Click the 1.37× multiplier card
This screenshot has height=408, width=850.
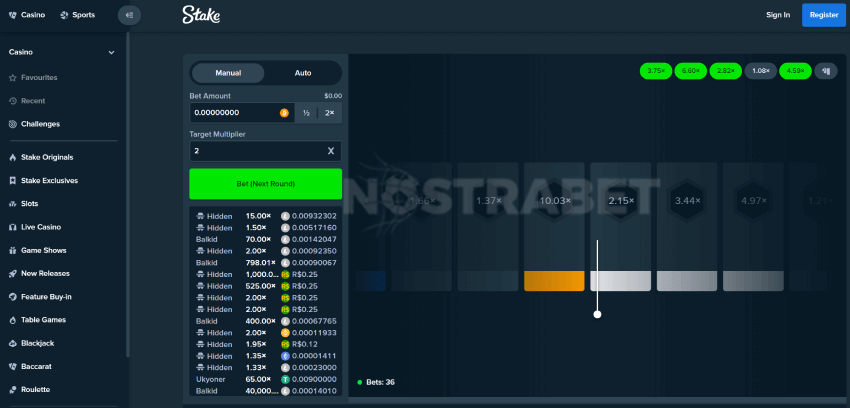(488, 226)
